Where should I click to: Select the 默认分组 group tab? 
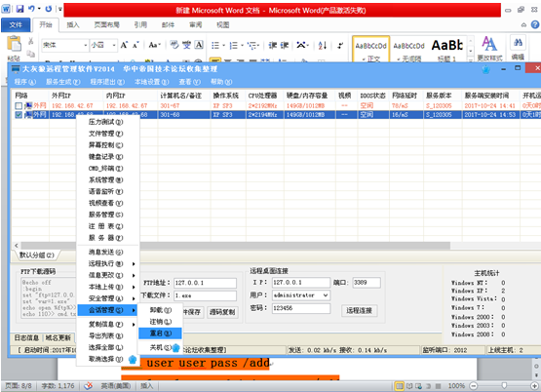pos(36,255)
